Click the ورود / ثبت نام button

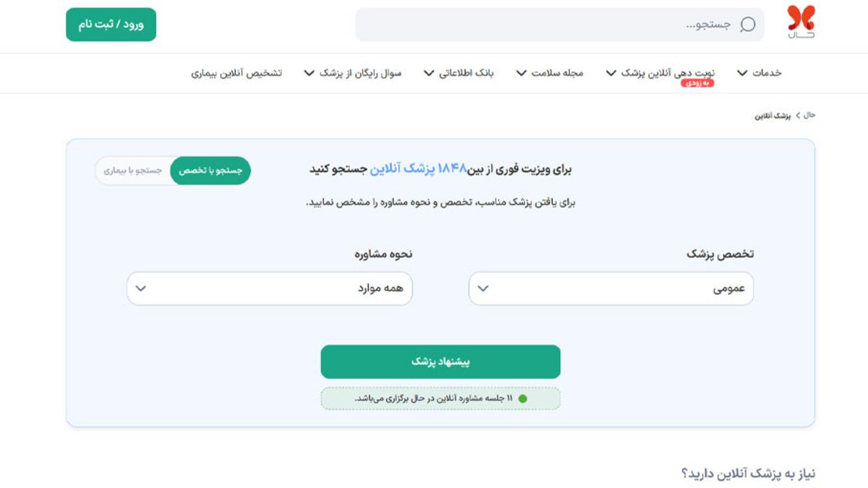(111, 25)
